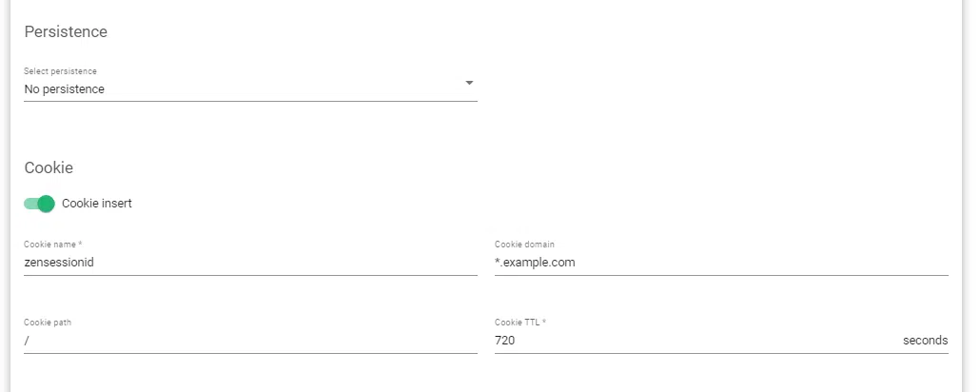Screen dimensions: 980x392
Task: Disable the Cookie insert toggle switch
Action: click(39, 203)
